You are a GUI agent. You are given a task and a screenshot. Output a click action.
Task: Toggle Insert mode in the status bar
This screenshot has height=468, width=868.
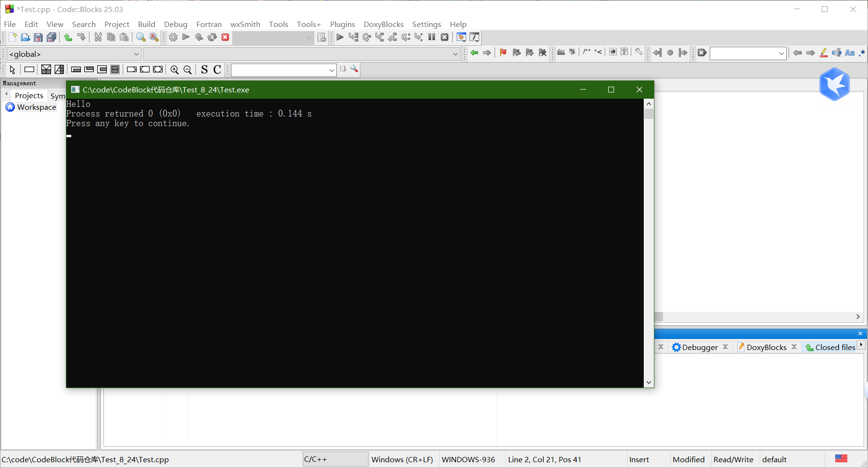tap(639, 459)
